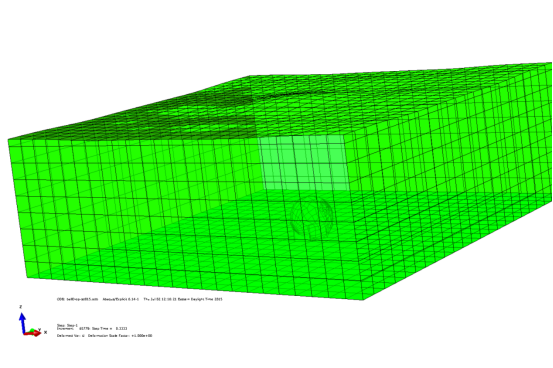Image resolution: width=553 pixels, height=368 pixels.
Task: Pick the light green highlighted inner block
Action: click(305, 163)
